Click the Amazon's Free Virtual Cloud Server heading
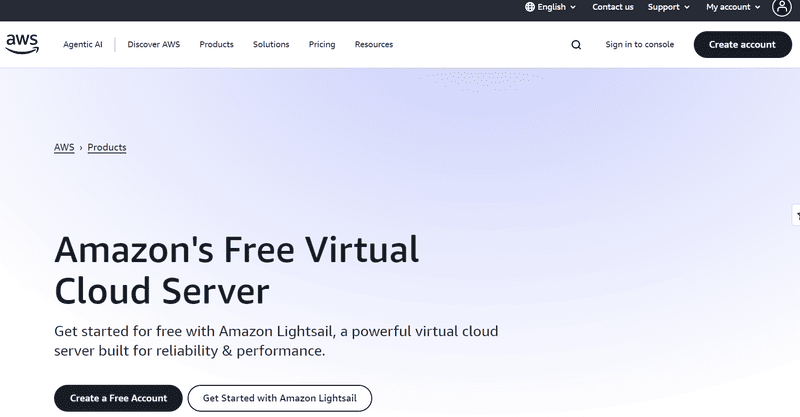This screenshot has height=417, width=800. pos(236,270)
